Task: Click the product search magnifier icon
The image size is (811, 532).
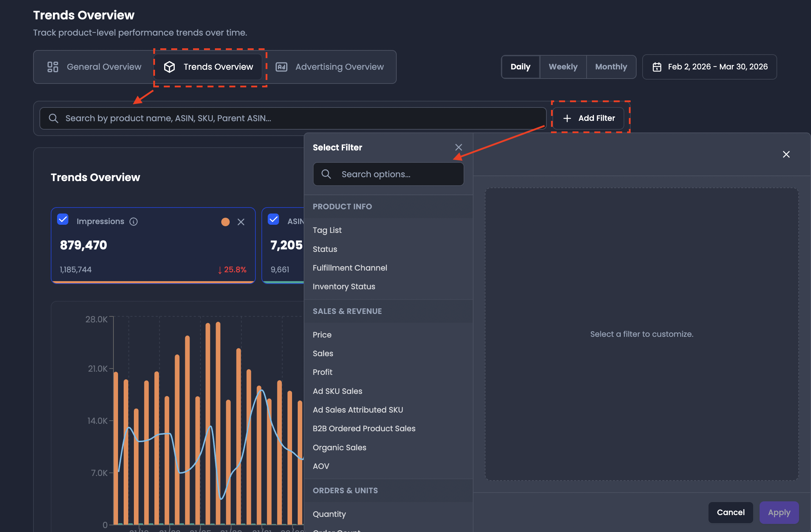Action: point(53,118)
